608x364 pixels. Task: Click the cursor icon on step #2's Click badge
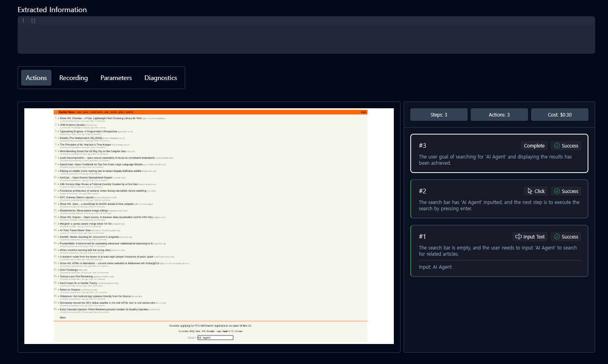[x=530, y=191]
